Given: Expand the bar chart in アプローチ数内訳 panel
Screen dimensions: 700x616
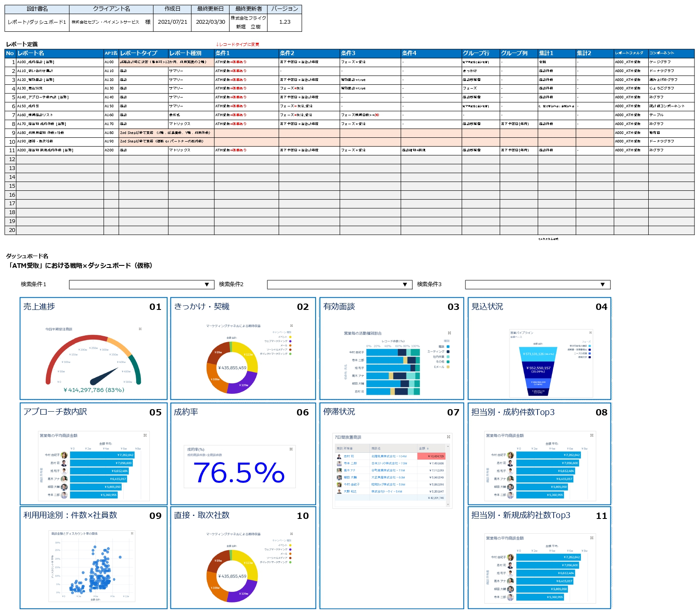Looking at the screenshot, I should 145,435.
